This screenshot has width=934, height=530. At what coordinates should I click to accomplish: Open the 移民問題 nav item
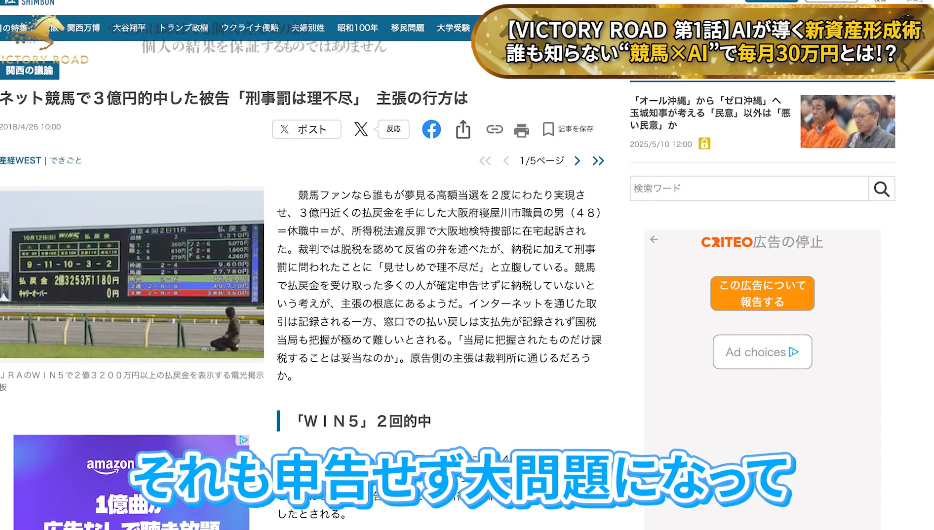pyautogui.click(x=407, y=27)
